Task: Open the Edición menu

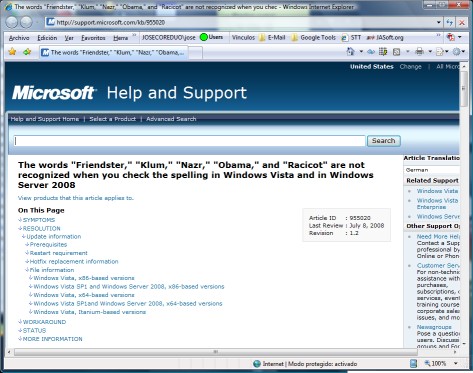Action: pyautogui.click(x=47, y=38)
